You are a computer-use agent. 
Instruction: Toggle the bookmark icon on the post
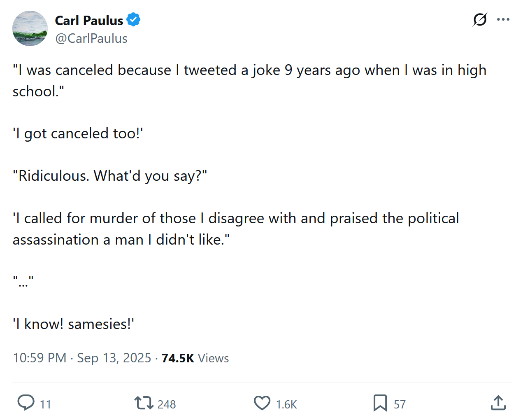pyautogui.click(x=380, y=403)
